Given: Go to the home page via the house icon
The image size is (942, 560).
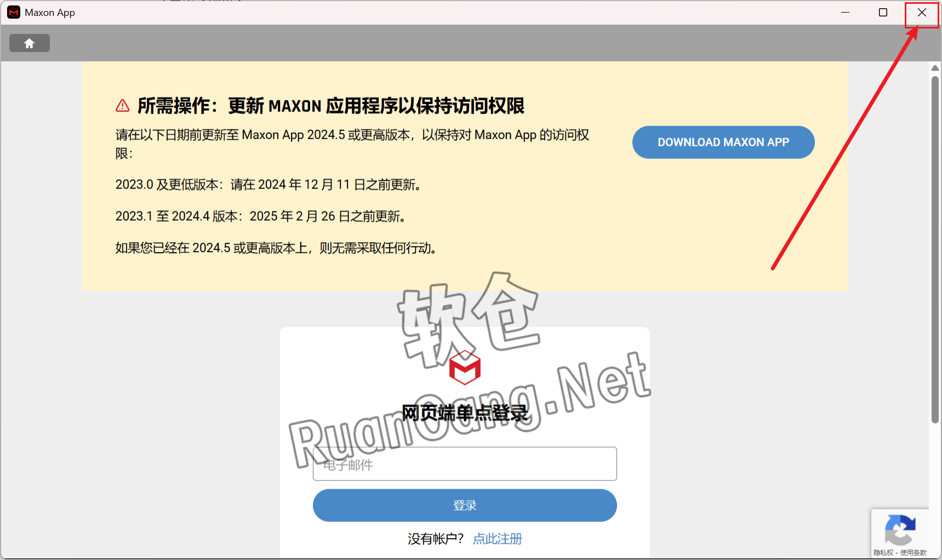Looking at the screenshot, I should (30, 43).
